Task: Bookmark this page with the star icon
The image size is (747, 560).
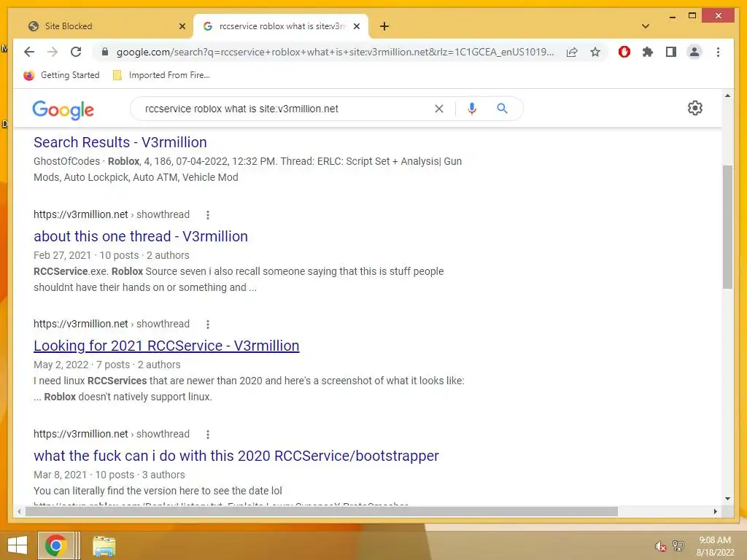Action: tap(595, 52)
